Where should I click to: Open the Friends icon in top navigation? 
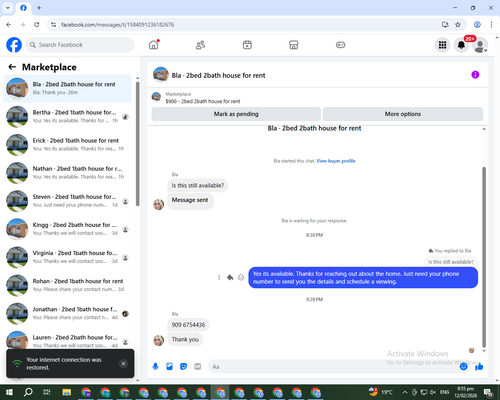(x=200, y=45)
